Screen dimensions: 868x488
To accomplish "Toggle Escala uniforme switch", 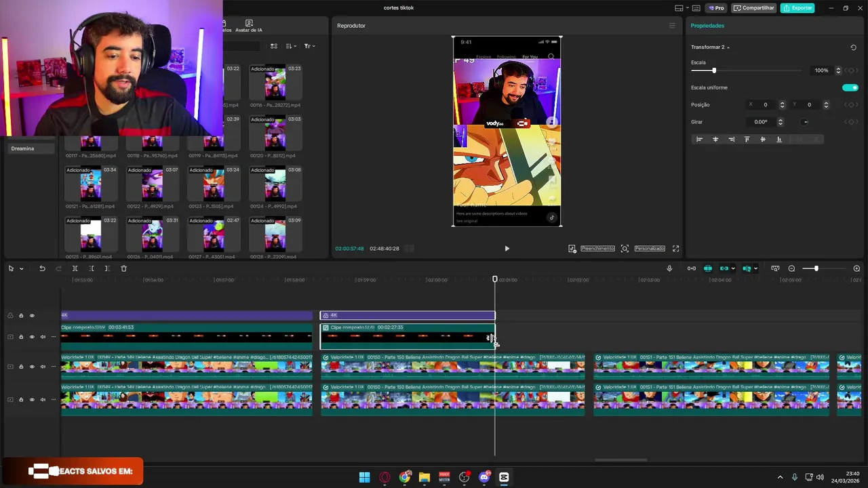I will click(x=850, y=87).
